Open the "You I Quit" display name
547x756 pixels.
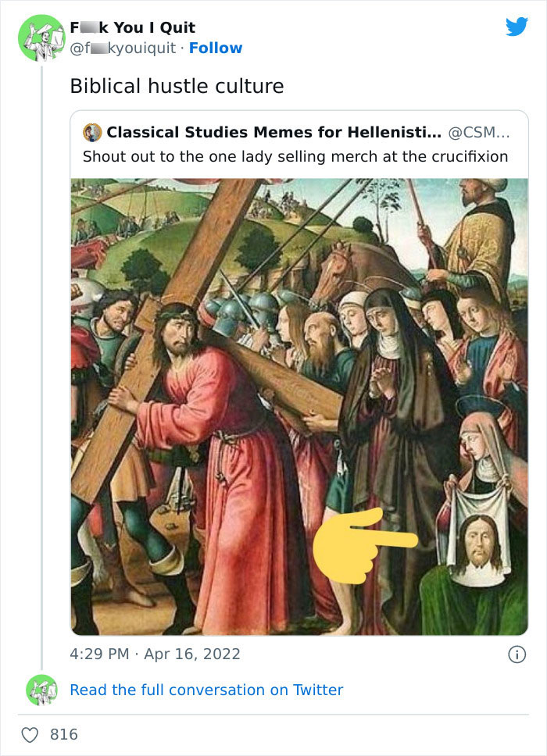133,28
